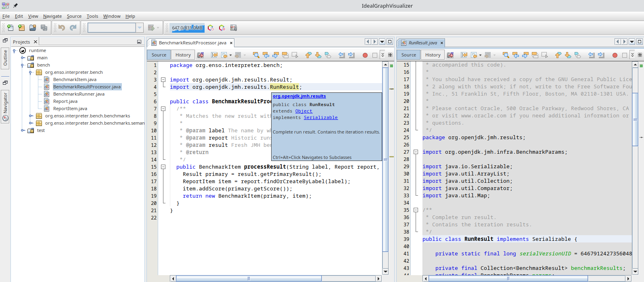Click the New File toolbar icon

click(x=10, y=27)
